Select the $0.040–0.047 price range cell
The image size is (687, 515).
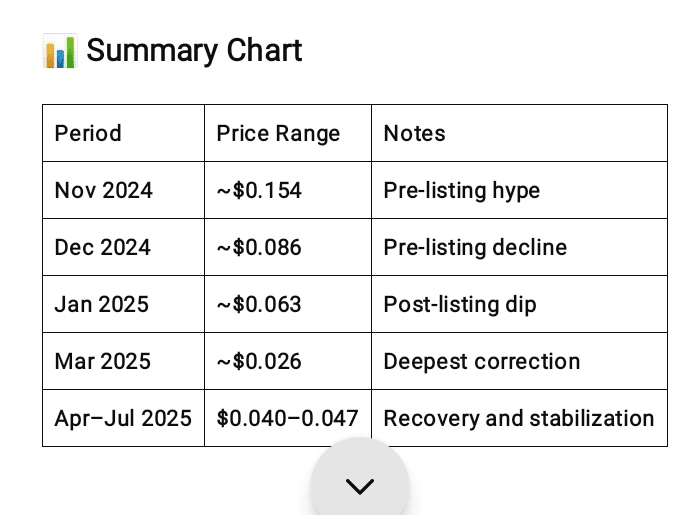tap(287, 418)
